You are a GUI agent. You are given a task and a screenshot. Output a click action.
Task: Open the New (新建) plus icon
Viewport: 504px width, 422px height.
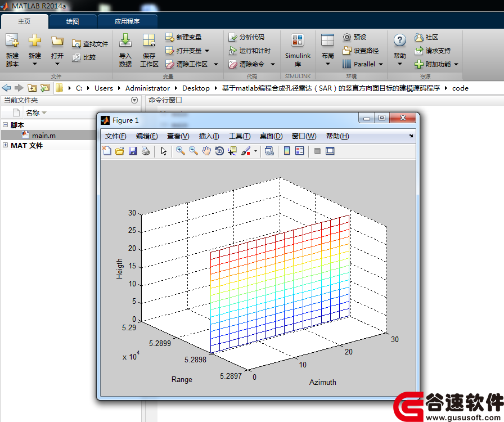point(35,41)
